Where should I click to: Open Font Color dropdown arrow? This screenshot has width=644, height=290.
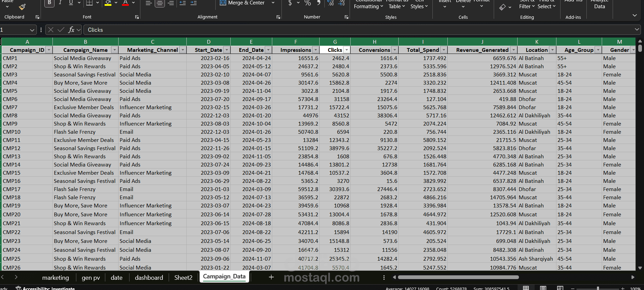pos(133,3)
